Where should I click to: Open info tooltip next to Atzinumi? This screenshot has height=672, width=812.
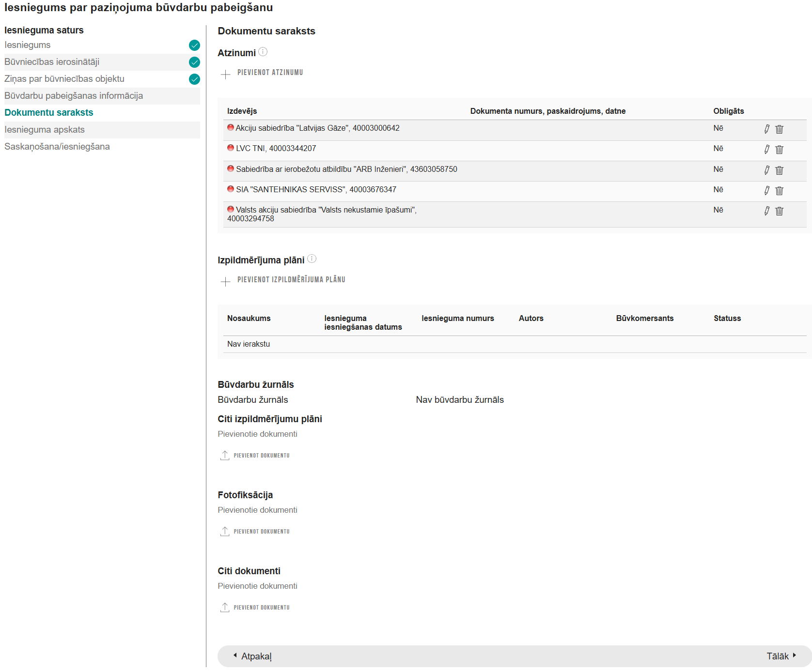point(263,52)
